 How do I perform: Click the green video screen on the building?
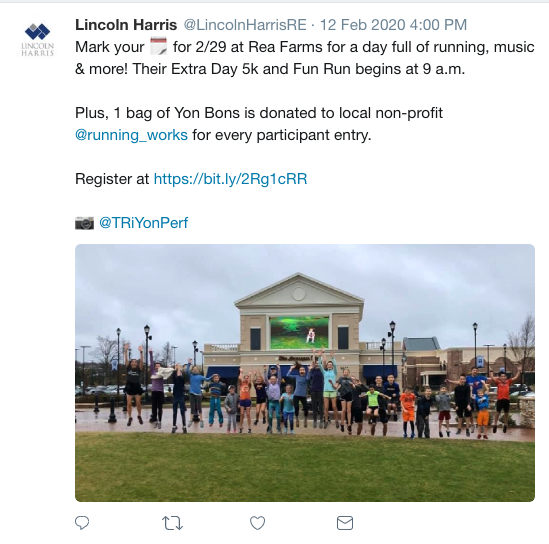pyautogui.click(x=299, y=333)
